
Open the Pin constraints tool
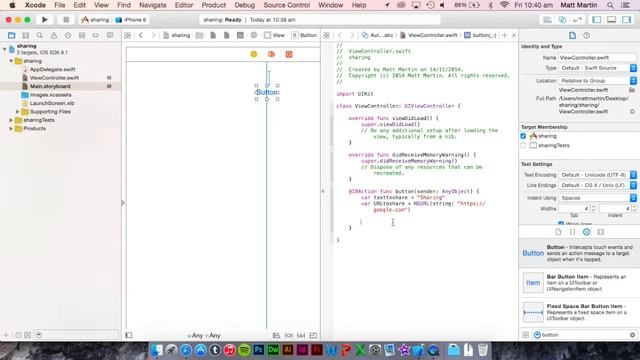(289, 336)
